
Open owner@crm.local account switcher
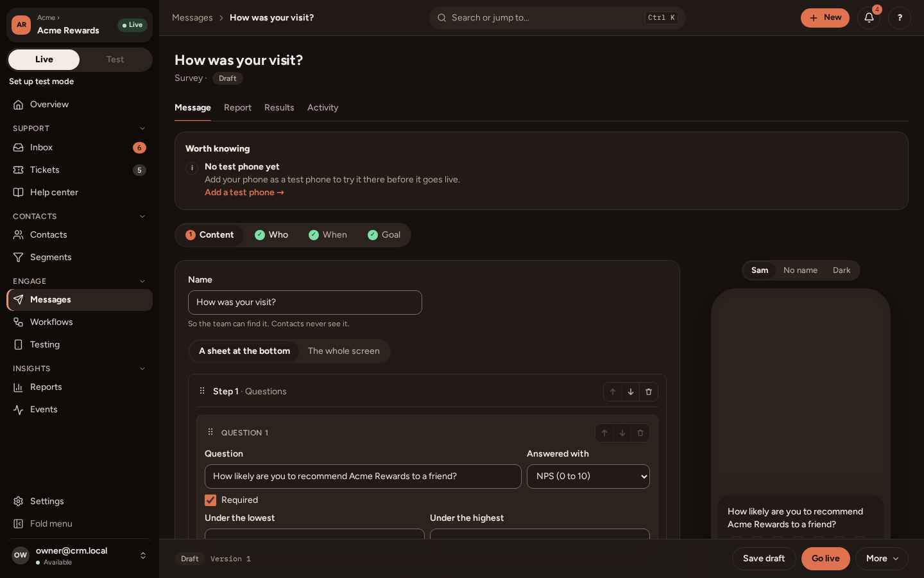point(80,556)
